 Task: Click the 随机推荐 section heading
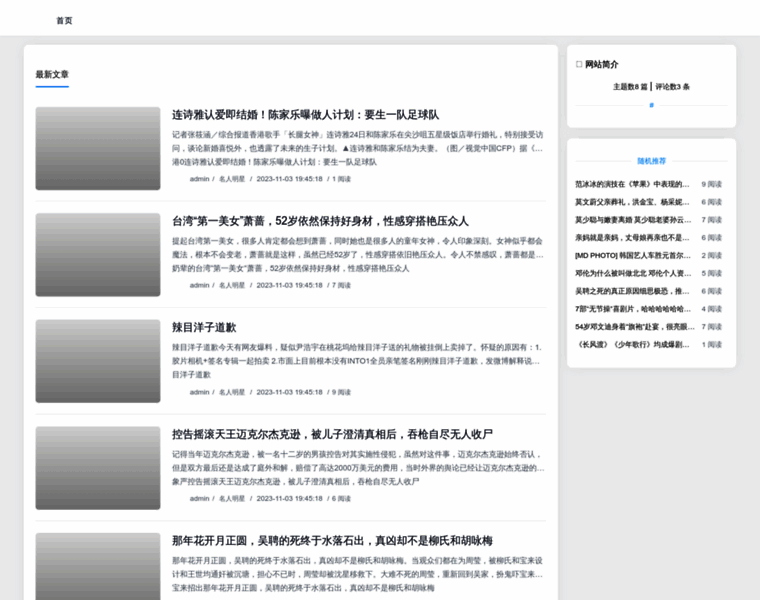click(651, 160)
